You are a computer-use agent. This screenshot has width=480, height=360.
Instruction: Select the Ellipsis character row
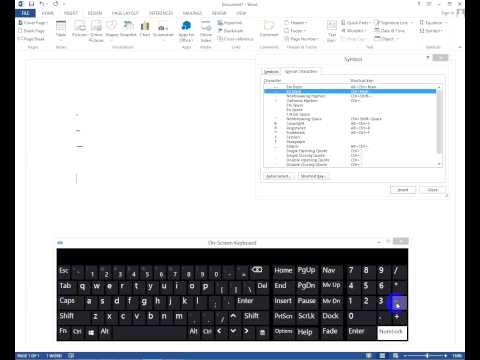(x=350, y=146)
